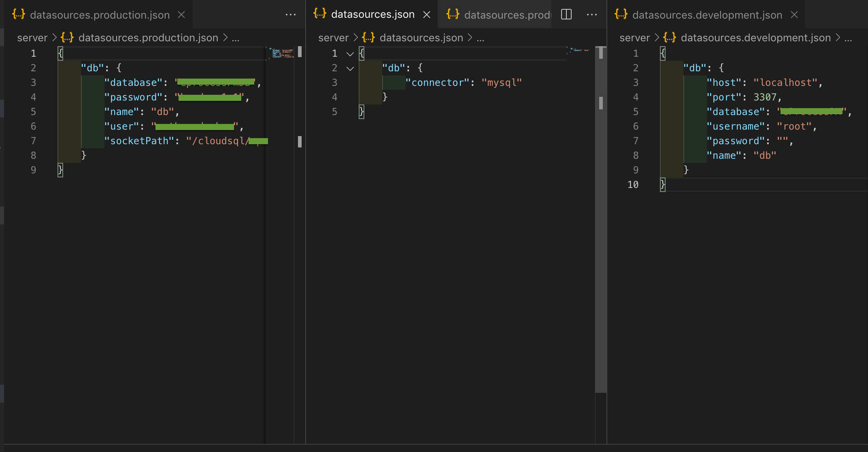868x452 pixels.
Task: Expand breadcrumb ellipsis in production file
Action: click(236, 38)
